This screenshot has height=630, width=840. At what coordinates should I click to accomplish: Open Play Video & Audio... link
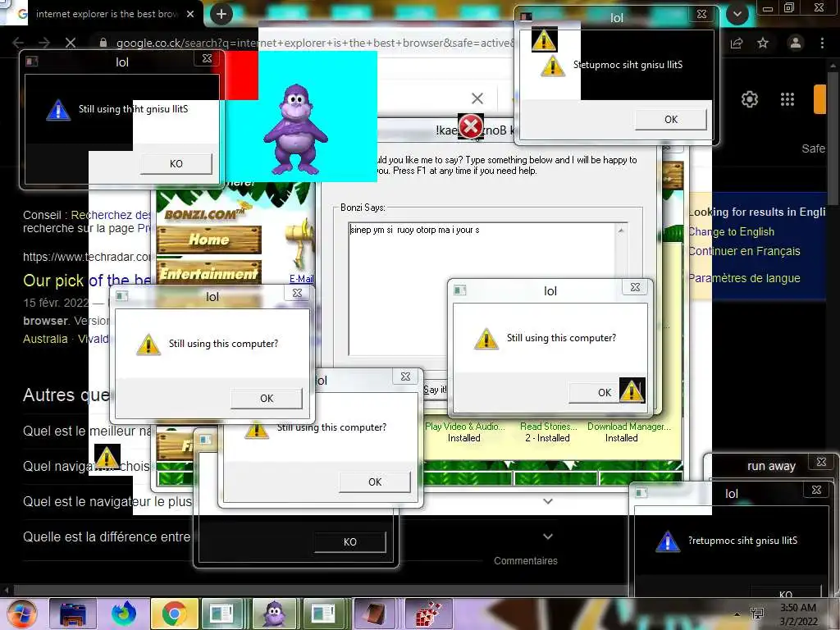(464, 427)
